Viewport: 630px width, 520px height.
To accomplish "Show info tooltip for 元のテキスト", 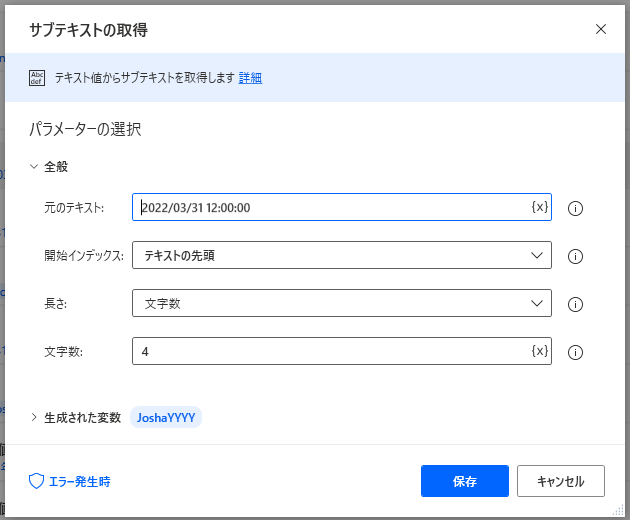I will pyautogui.click(x=575, y=208).
